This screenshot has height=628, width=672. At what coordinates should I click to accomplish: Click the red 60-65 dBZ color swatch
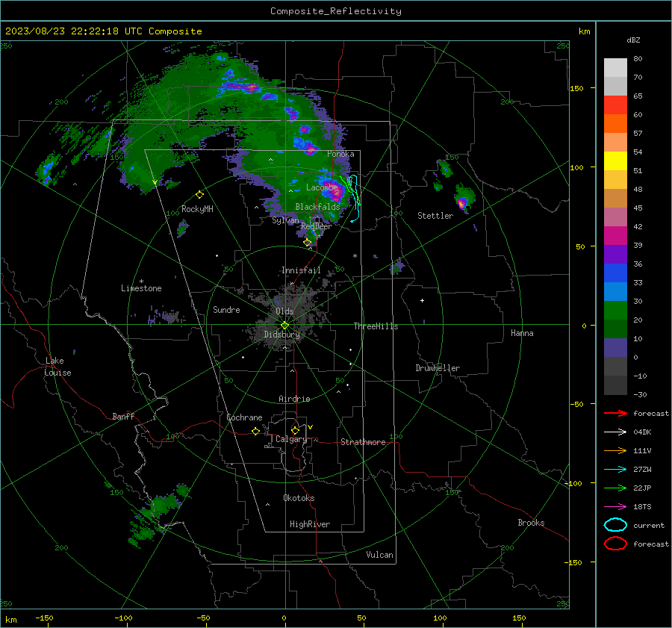[615, 105]
